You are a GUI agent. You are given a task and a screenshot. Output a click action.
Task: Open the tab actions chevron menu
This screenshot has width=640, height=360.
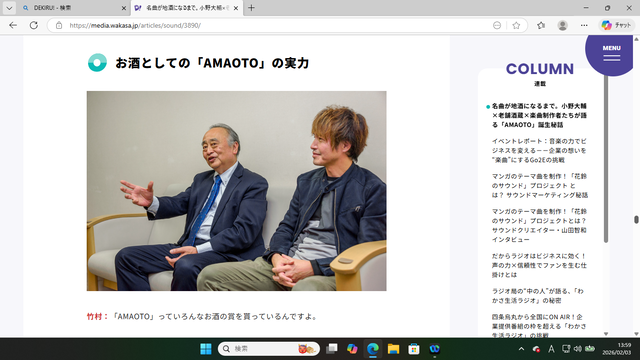tap(9, 8)
